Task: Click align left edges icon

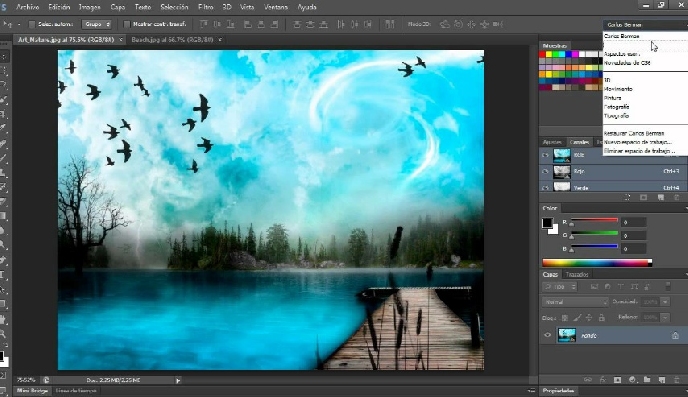Action: [x=248, y=24]
